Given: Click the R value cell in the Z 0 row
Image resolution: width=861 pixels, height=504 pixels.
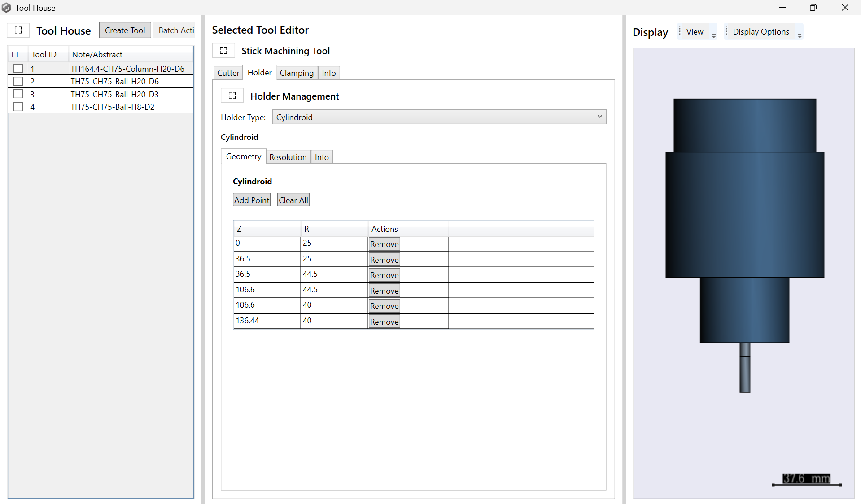Looking at the screenshot, I should pos(333,243).
